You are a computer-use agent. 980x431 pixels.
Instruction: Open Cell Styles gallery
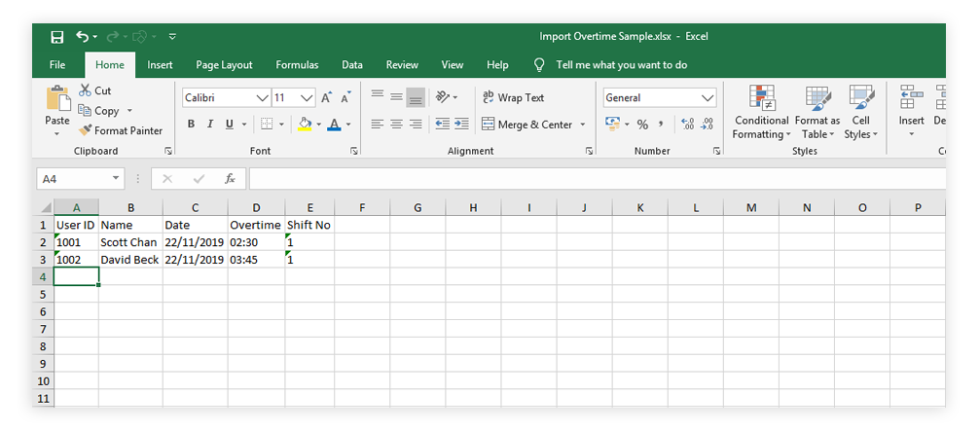(x=861, y=113)
